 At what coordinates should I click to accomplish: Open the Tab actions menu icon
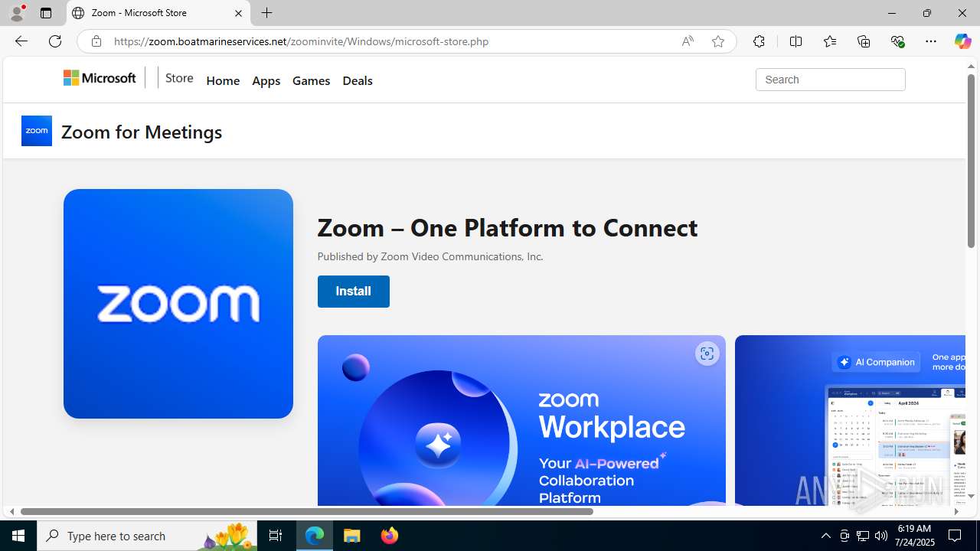pyautogui.click(x=46, y=13)
